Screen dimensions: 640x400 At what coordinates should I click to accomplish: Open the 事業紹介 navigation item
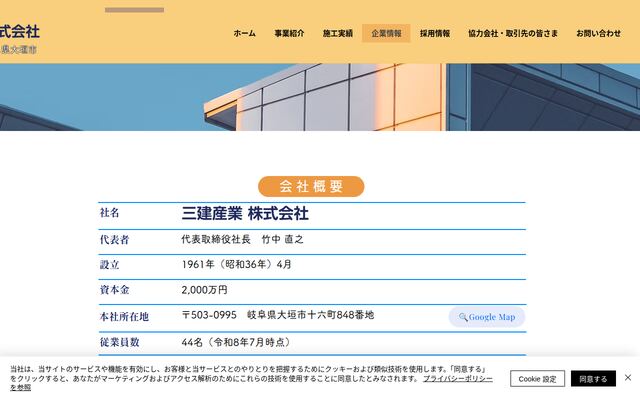(289, 33)
